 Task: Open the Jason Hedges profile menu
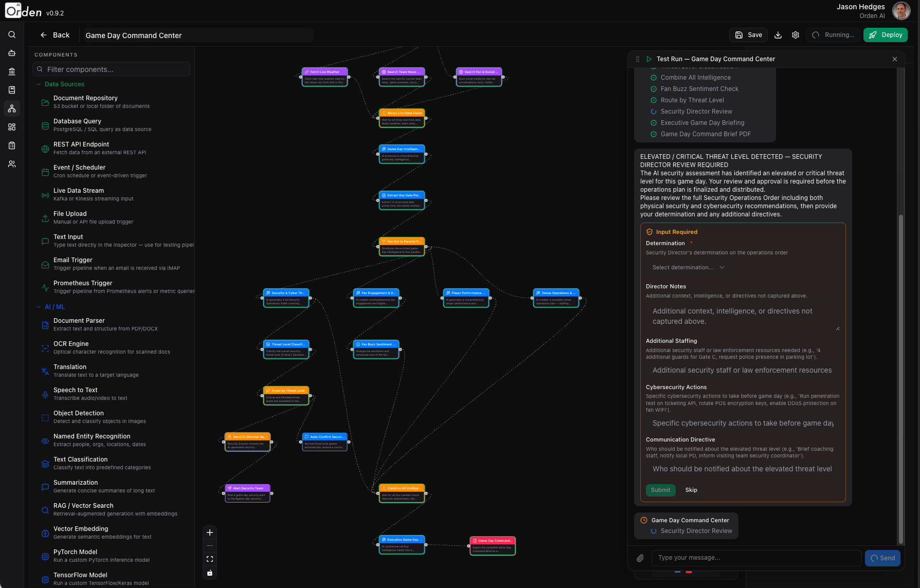pyautogui.click(x=901, y=10)
